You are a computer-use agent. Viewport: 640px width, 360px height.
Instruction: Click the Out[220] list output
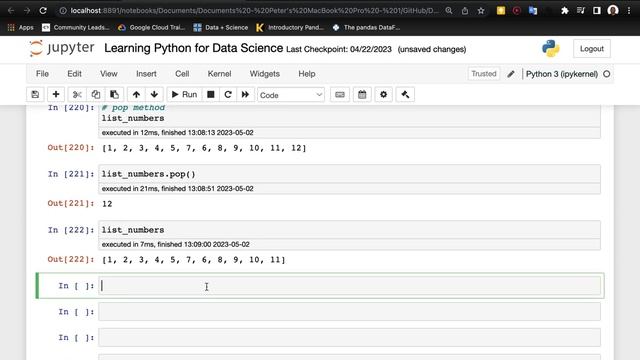click(204, 148)
